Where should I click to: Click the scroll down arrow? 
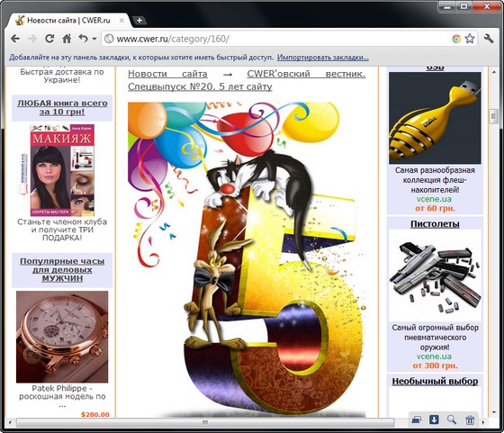pos(494,412)
